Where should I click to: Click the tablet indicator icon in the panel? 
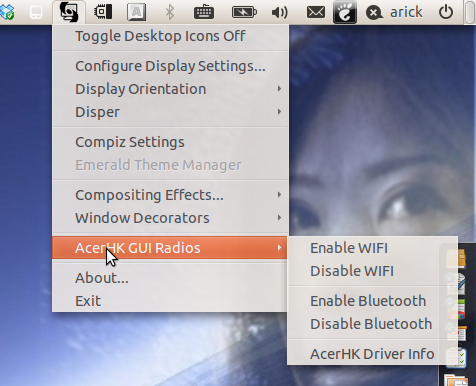pos(36,12)
